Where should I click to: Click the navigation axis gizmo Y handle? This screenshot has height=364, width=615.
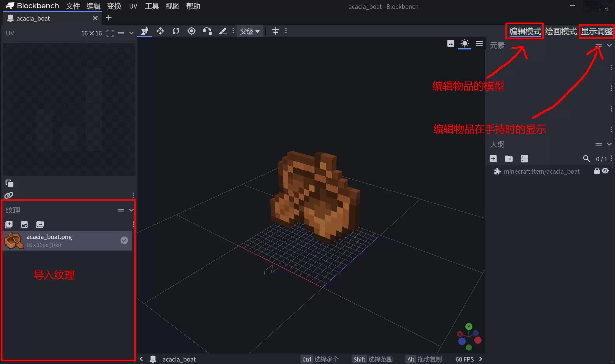[469, 326]
